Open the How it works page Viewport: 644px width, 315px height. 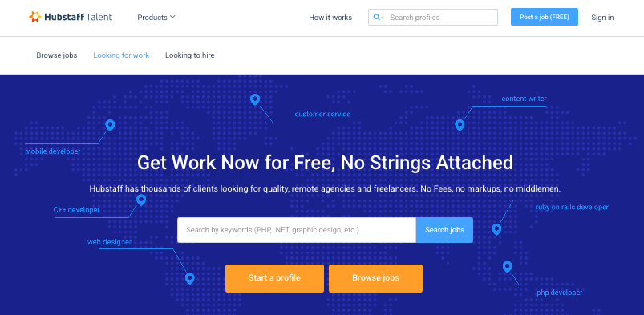tap(330, 18)
